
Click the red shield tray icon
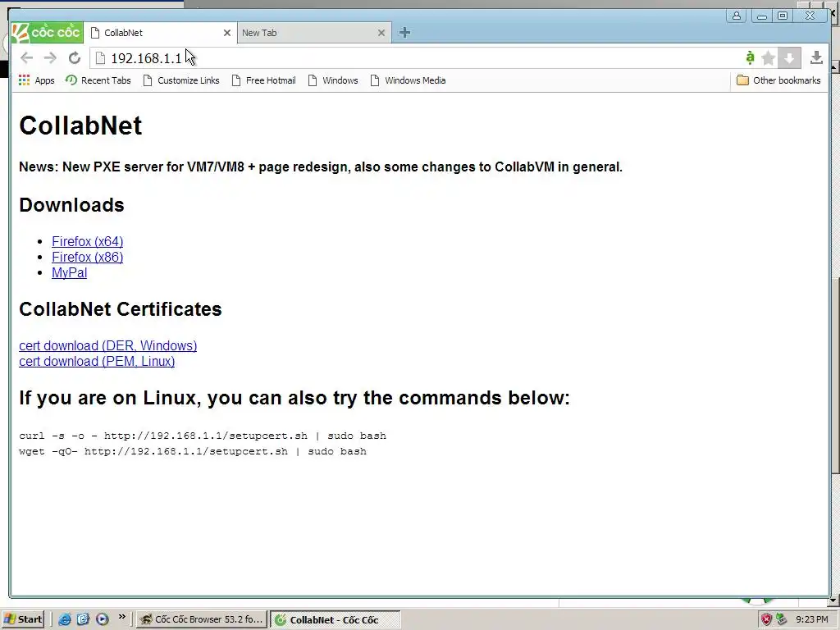[766, 620]
